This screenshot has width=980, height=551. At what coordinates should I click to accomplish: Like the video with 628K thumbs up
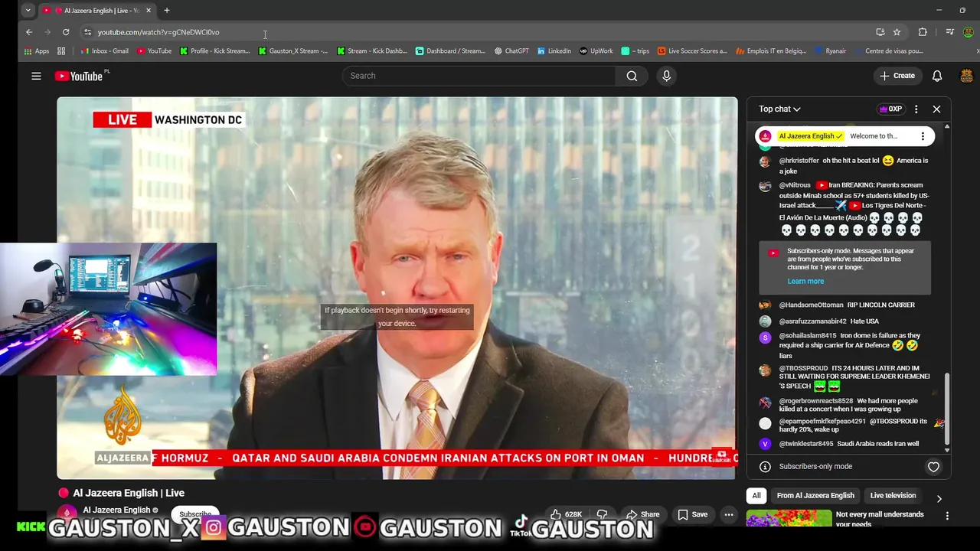tap(566, 514)
